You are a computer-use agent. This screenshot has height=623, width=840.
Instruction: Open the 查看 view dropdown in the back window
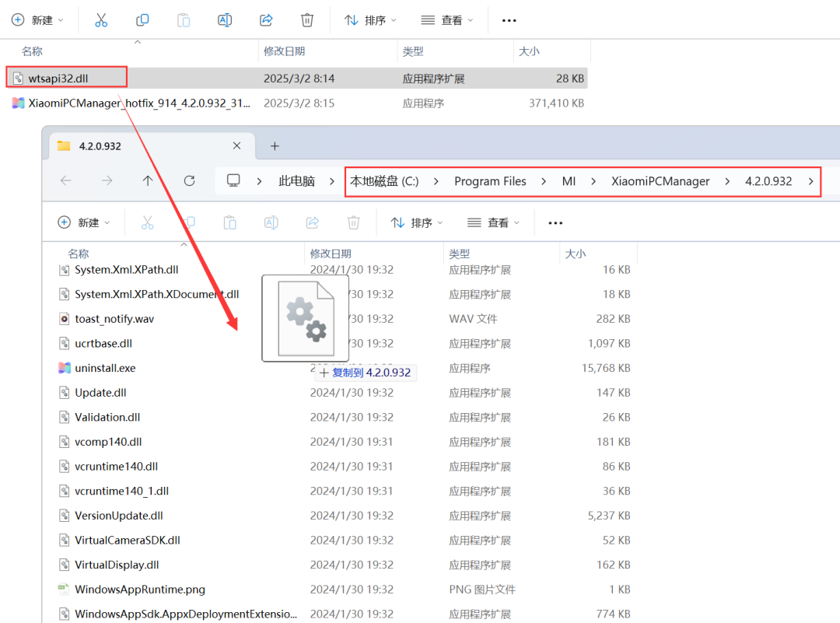[447, 20]
